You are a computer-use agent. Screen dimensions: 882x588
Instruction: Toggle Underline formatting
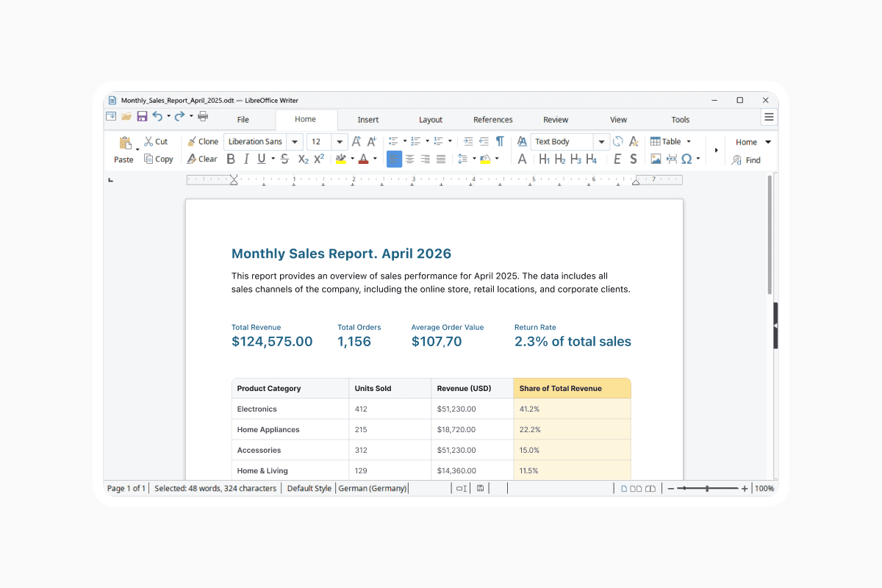point(262,159)
